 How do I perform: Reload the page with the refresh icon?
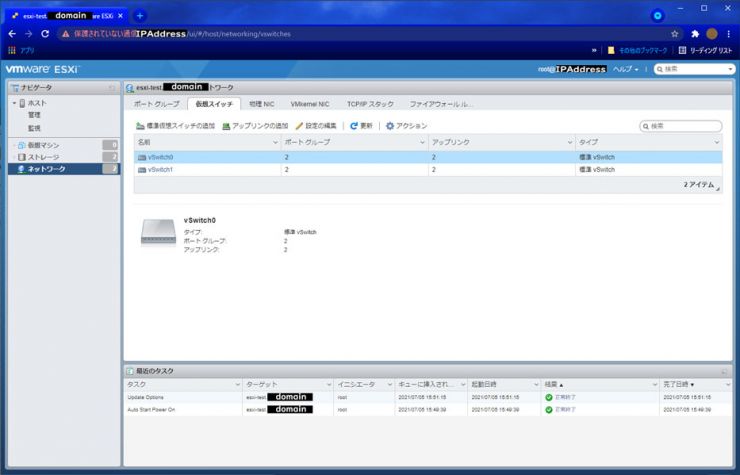click(45, 34)
